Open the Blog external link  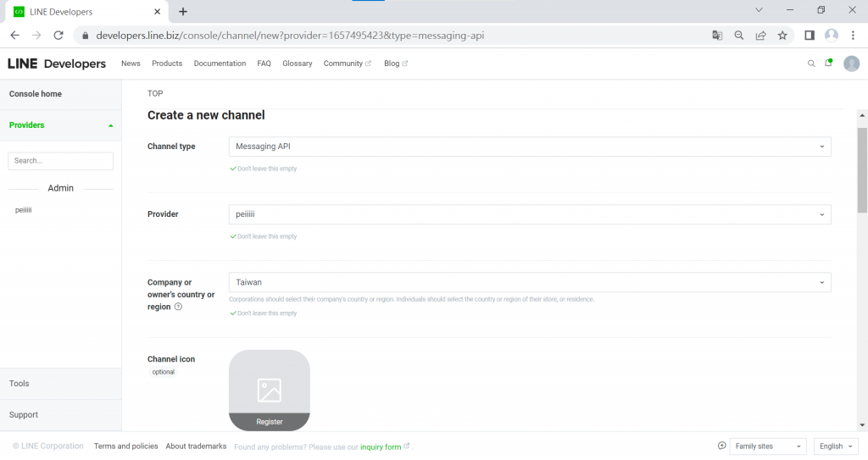[x=396, y=64]
